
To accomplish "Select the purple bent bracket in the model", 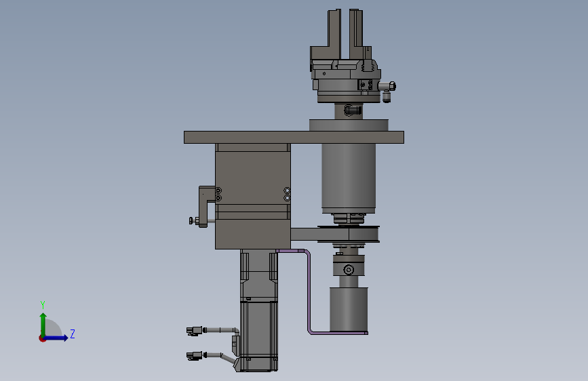I will coord(309,292).
